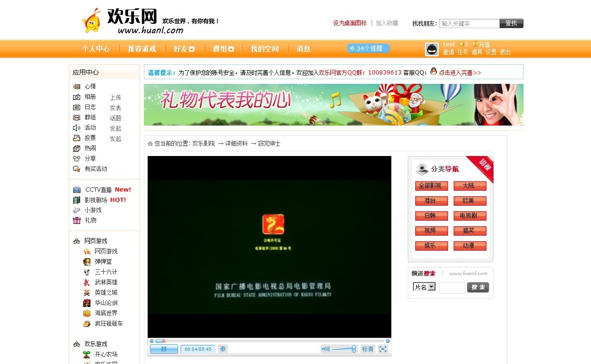Open 活动 in the sidebar
Screen dimensions: 591x364
90,128
